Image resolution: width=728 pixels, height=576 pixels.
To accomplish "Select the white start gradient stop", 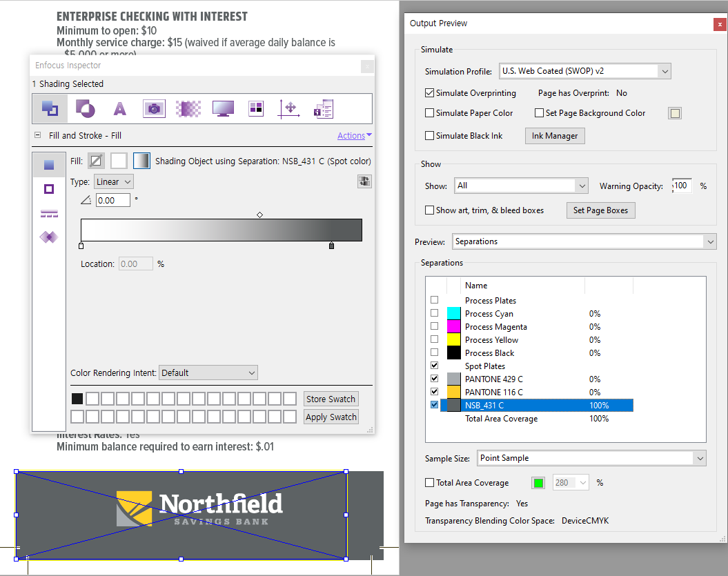I will (81, 246).
